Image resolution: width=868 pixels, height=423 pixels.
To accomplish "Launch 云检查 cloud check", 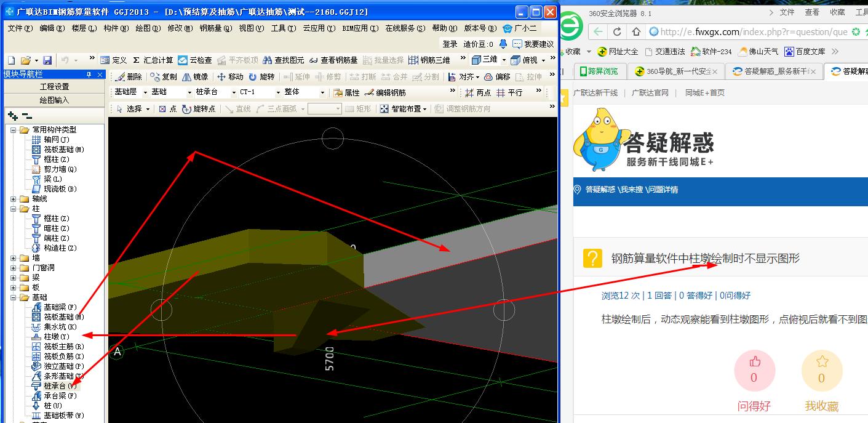I will pyautogui.click(x=195, y=60).
